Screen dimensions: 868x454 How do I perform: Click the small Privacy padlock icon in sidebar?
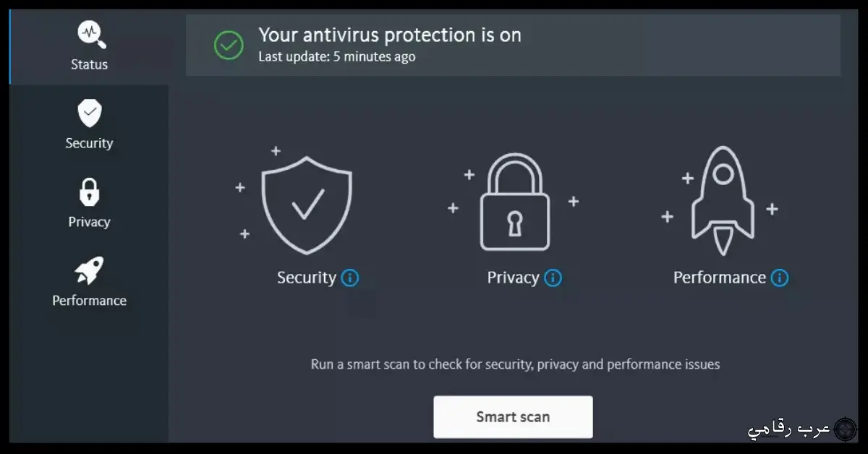coord(90,192)
